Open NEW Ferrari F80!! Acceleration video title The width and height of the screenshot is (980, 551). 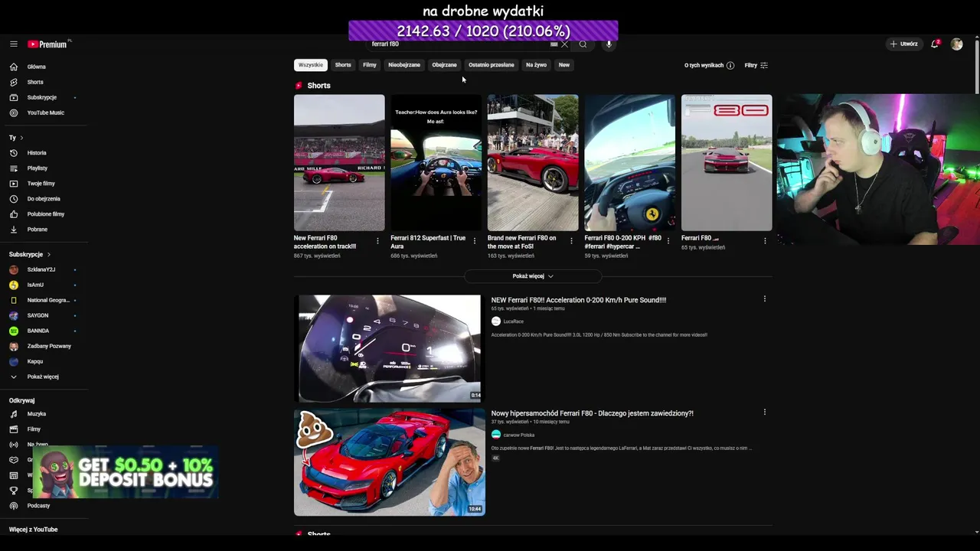pyautogui.click(x=579, y=300)
